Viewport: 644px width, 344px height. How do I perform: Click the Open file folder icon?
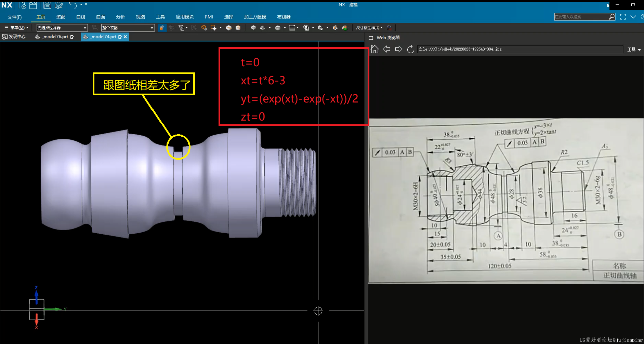tap(33, 5)
